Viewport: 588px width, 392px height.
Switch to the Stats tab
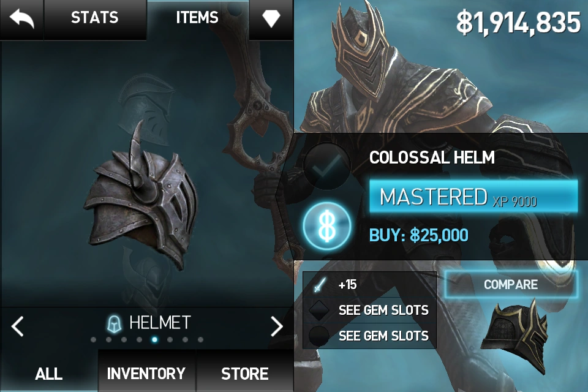95,18
